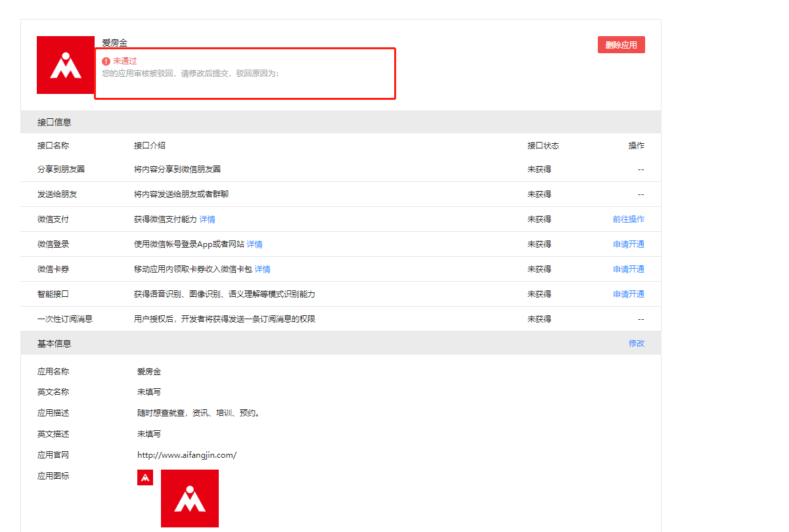This screenshot has width=789, height=532.
Task: Click the 应用官网 field label
Action: (x=53, y=455)
